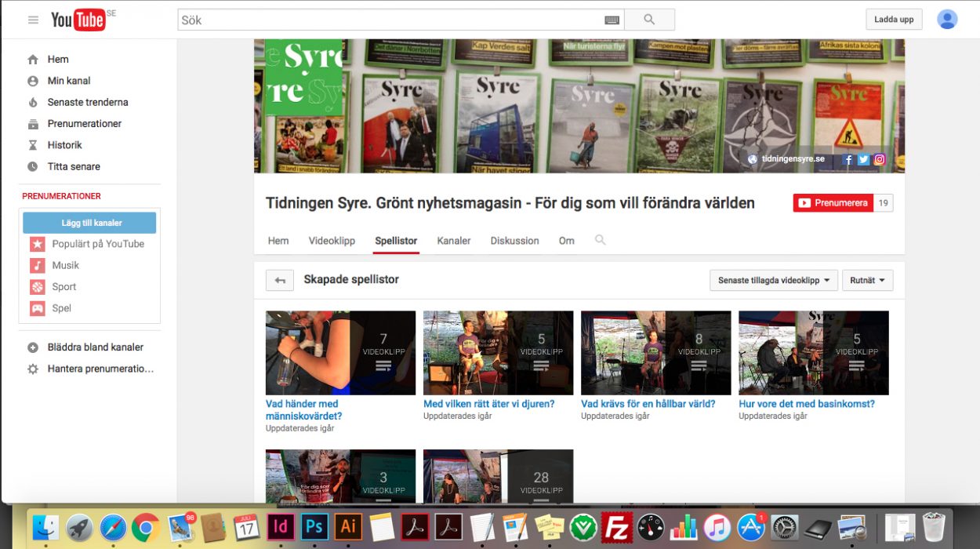Click the magnifier search button

pyautogui.click(x=649, y=20)
